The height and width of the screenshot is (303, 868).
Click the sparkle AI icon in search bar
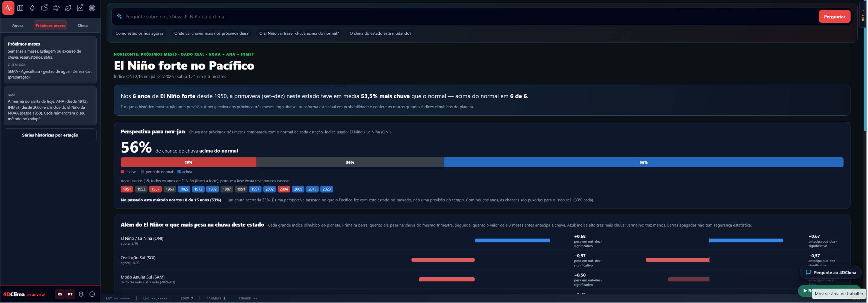click(119, 16)
